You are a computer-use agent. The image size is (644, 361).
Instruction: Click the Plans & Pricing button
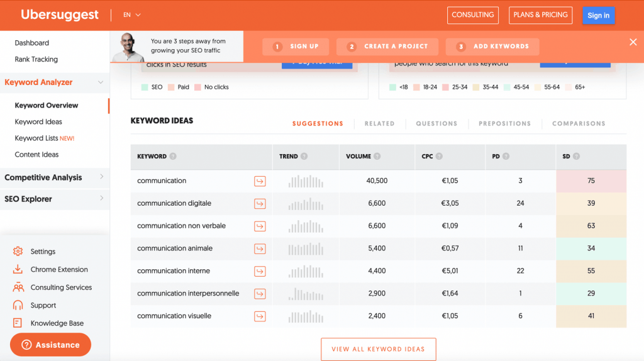coord(540,15)
